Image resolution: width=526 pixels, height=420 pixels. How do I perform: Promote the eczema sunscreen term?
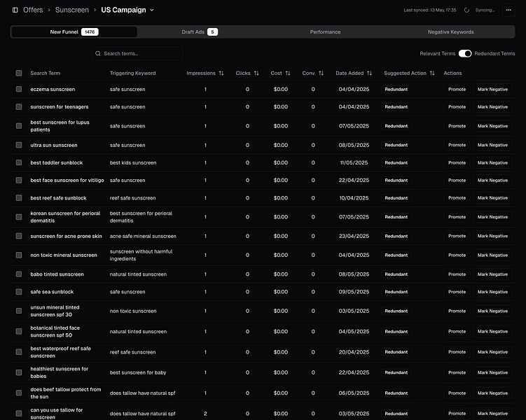pyautogui.click(x=457, y=89)
